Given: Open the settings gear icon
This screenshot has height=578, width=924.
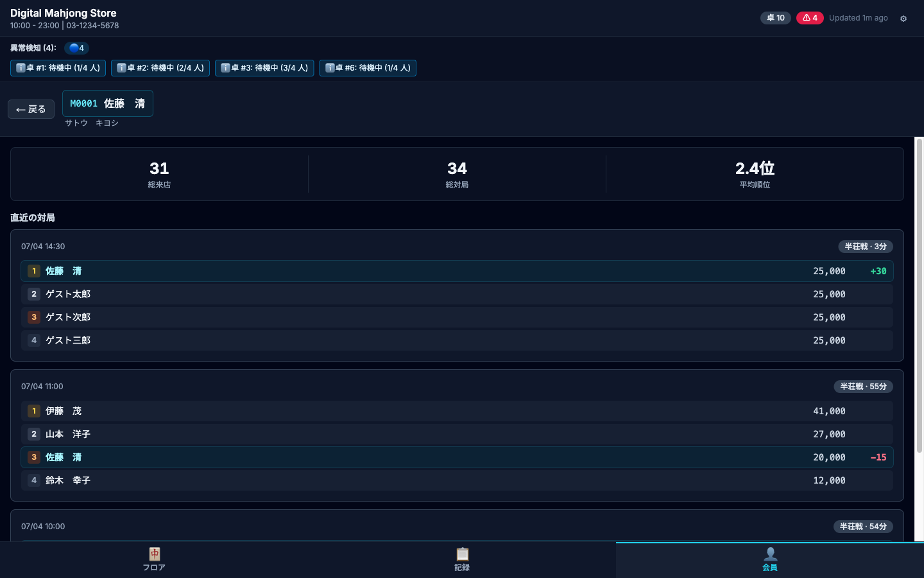Looking at the screenshot, I should pyautogui.click(x=903, y=19).
